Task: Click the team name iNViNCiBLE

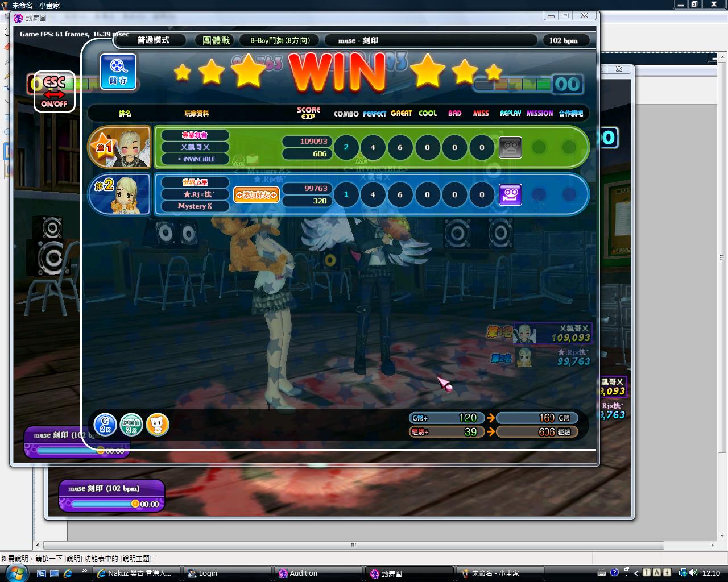Action: tap(195, 159)
